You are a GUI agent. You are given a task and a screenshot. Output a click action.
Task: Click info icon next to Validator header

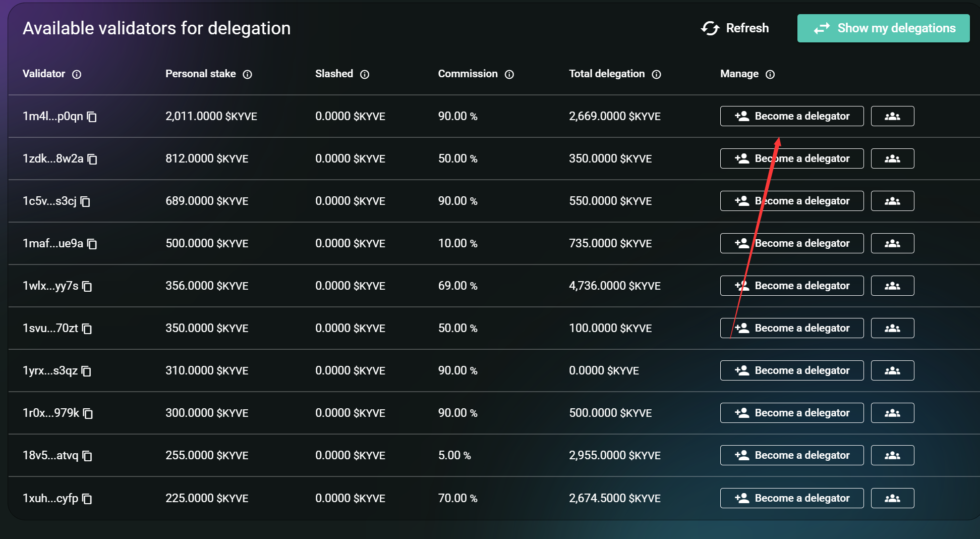click(x=77, y=74)
